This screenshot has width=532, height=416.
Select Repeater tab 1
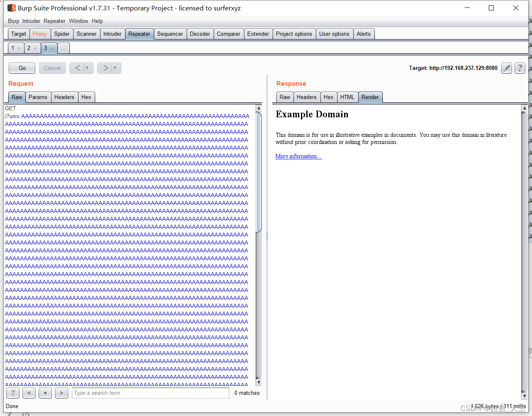click(x=13, y=48)
